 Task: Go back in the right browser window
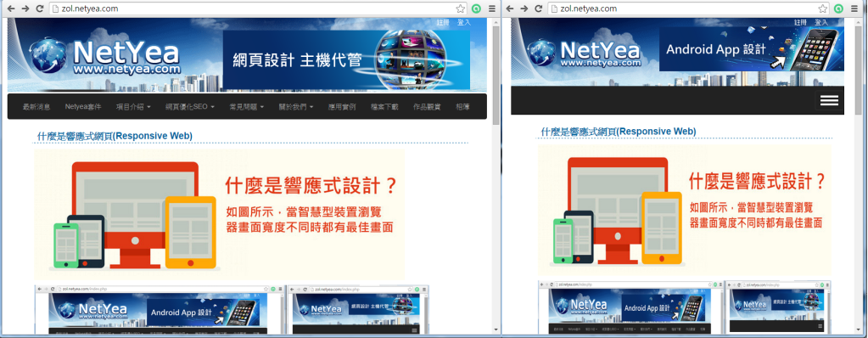(510, 8)
